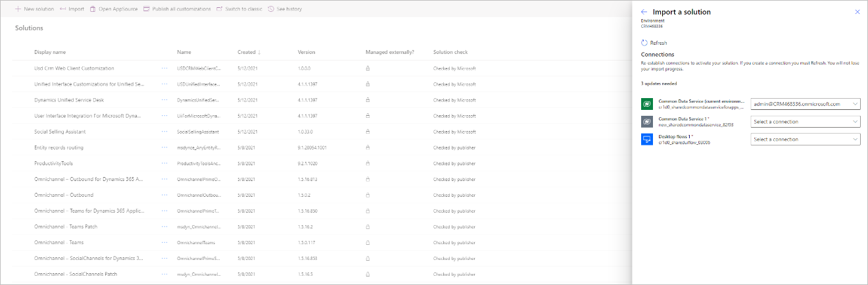
Task: Open ProductivityTools solution
Action: click(53, 163)
